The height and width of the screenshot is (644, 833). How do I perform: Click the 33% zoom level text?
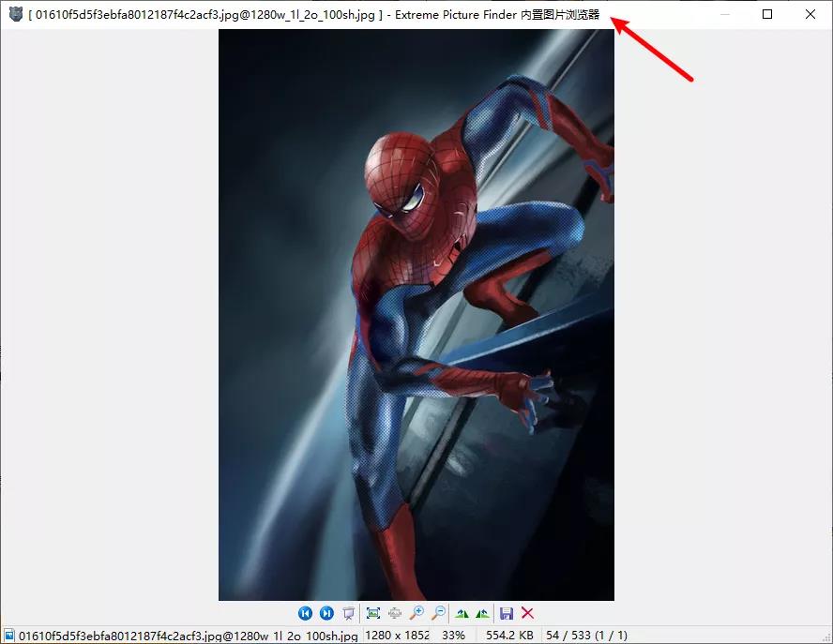(x=453, y=636)
